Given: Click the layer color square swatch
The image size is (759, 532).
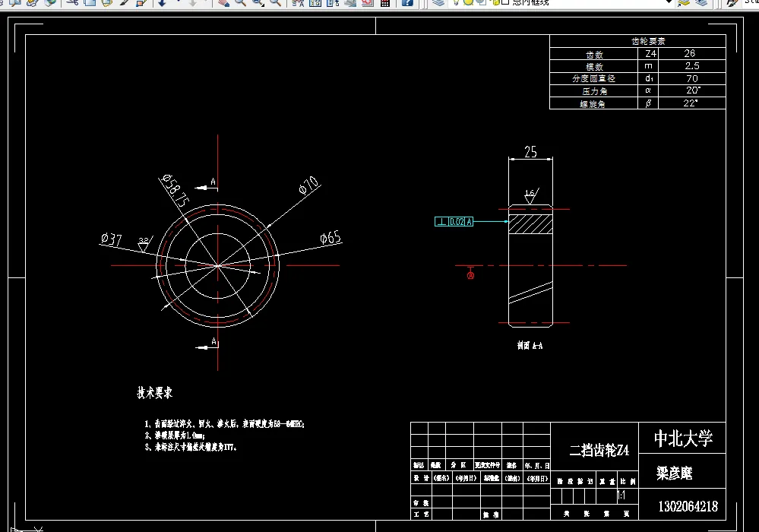Looking at the screenshot, I should (x=505, y=2).
